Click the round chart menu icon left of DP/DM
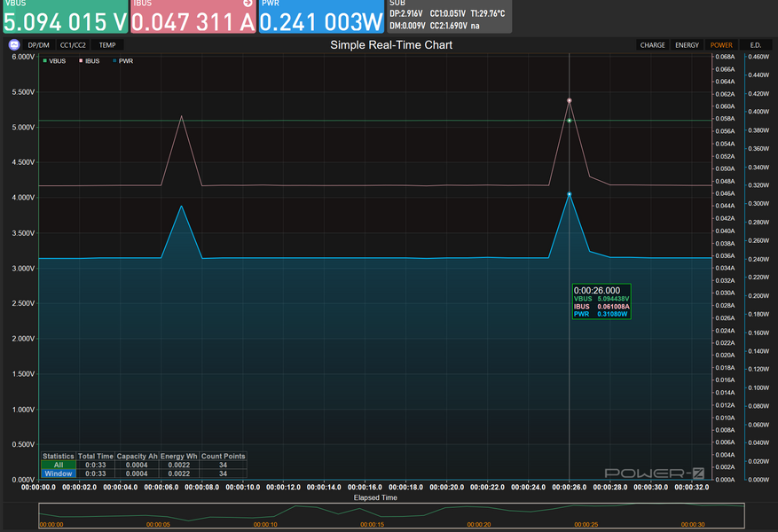778x532 pixels. point(14,44)
